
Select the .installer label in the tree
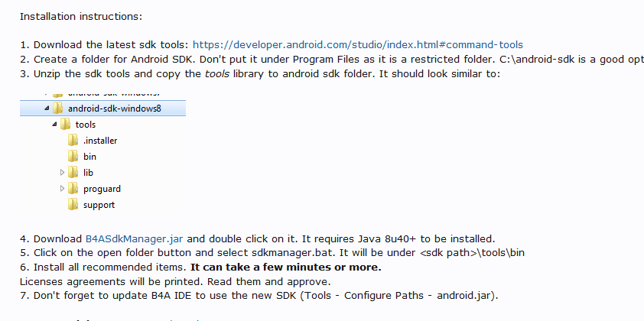tap(100, 140)
